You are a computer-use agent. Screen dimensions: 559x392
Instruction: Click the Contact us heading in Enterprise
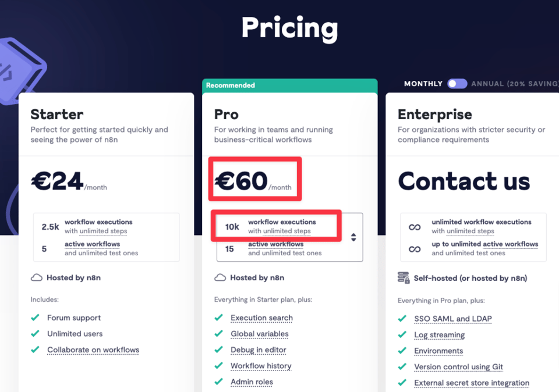click(x=464, y=181)
